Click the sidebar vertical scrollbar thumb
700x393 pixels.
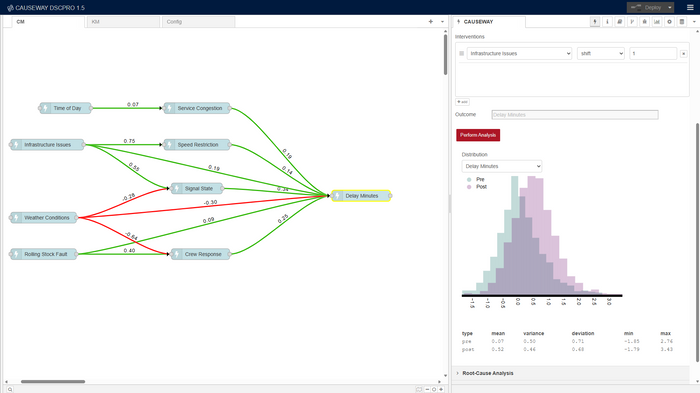(x=697, y=242)
